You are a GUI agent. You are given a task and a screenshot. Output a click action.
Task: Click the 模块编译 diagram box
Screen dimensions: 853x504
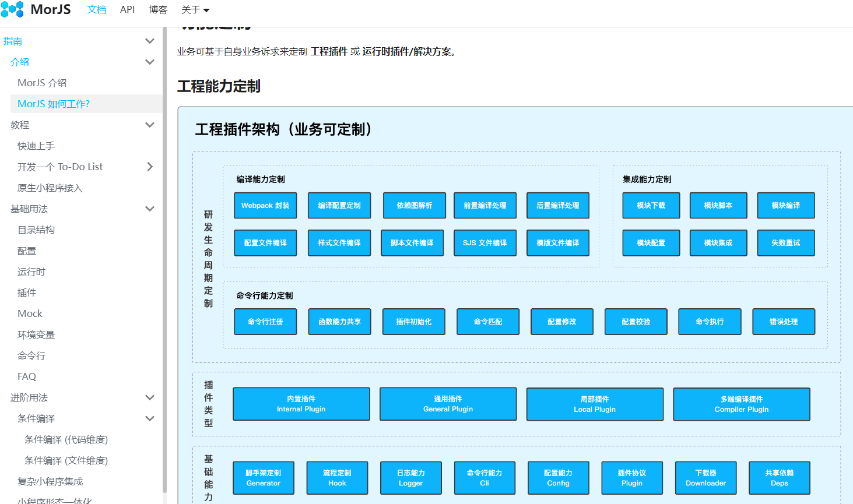[786, 206]
